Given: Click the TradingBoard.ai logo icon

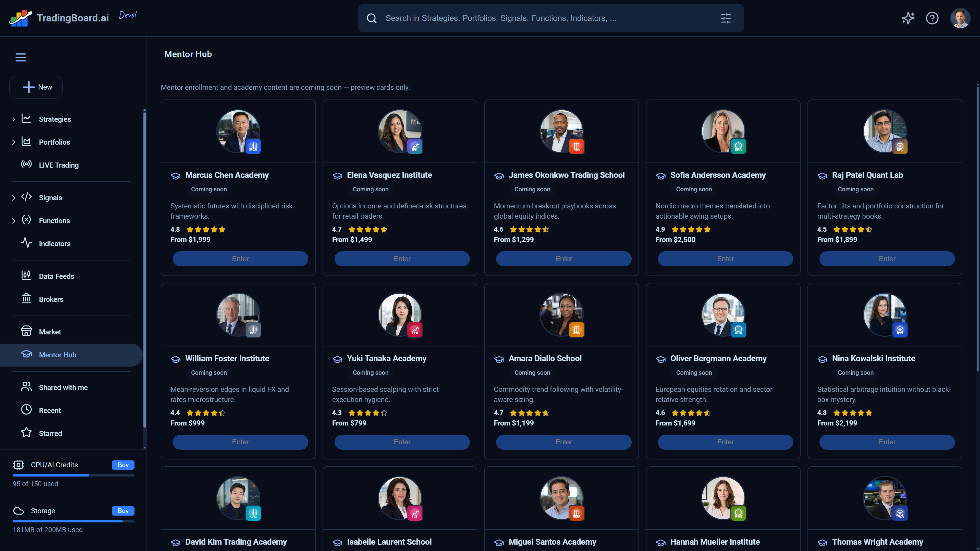Looking at the screenshot, I should 20,18.
